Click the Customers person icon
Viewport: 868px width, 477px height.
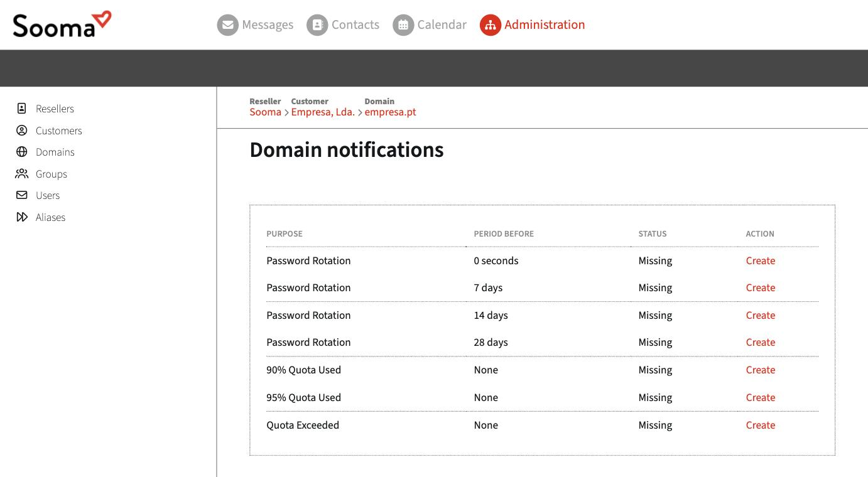pyautogui.click(x=22, y=131)
